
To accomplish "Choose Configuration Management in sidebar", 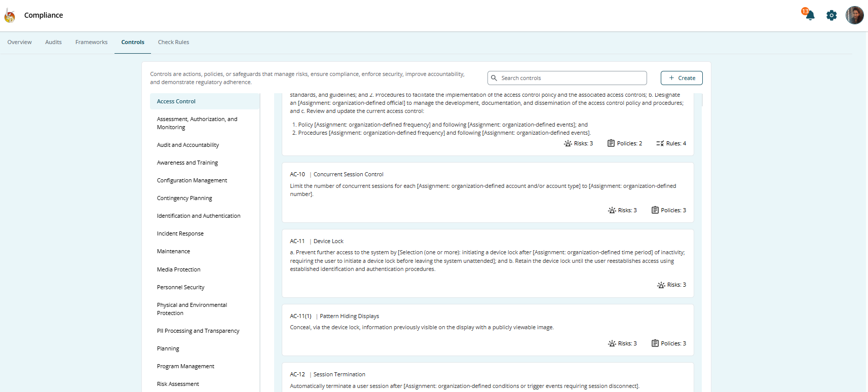I will point(192,180).
